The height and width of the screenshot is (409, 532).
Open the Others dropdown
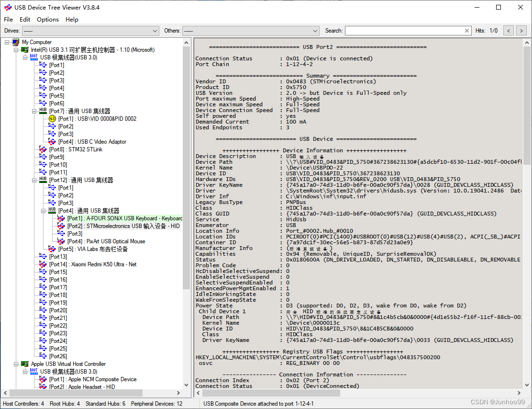click(x=314, y=31)
